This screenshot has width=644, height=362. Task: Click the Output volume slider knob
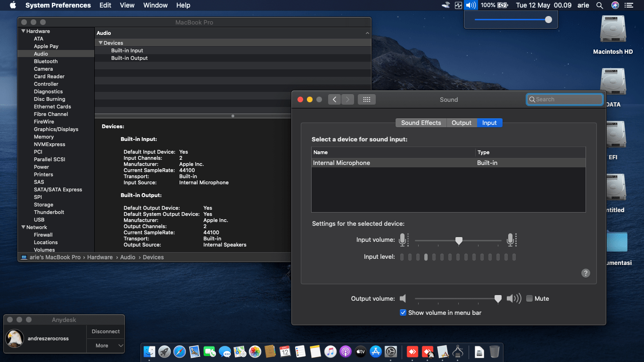tap(498, 299)
